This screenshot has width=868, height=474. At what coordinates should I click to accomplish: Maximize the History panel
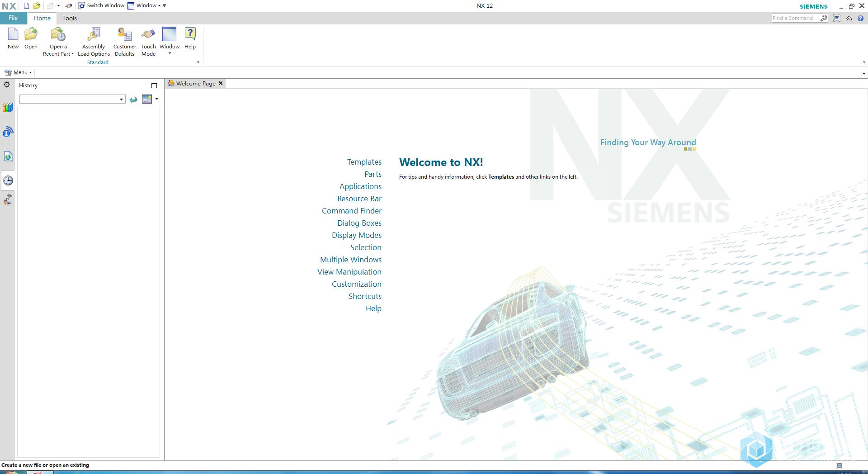154,85
